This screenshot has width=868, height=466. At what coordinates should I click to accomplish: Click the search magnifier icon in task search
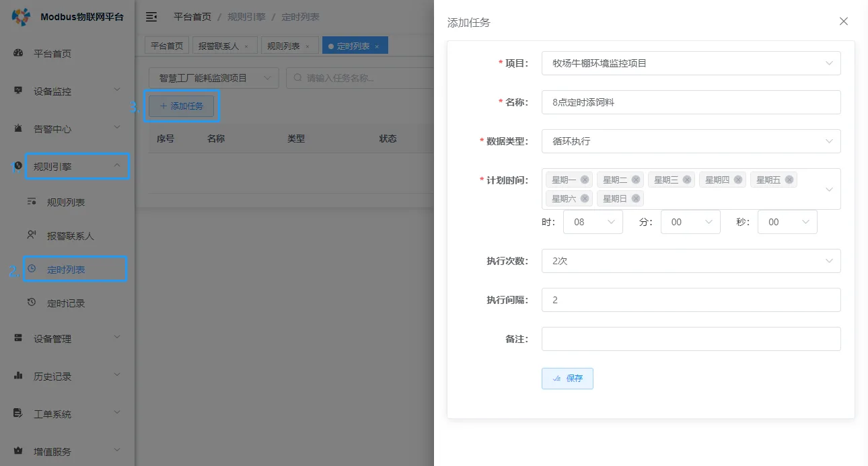click(x=298, y=78)
